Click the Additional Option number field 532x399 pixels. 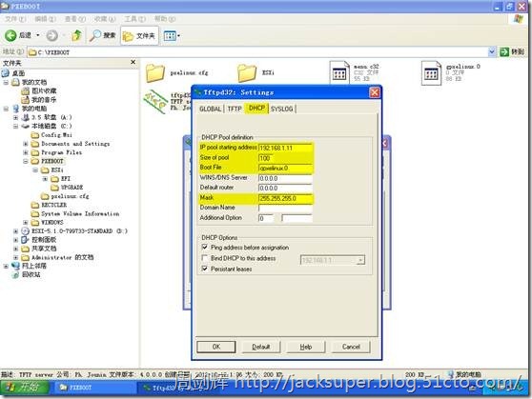click(x=266, y=218)
